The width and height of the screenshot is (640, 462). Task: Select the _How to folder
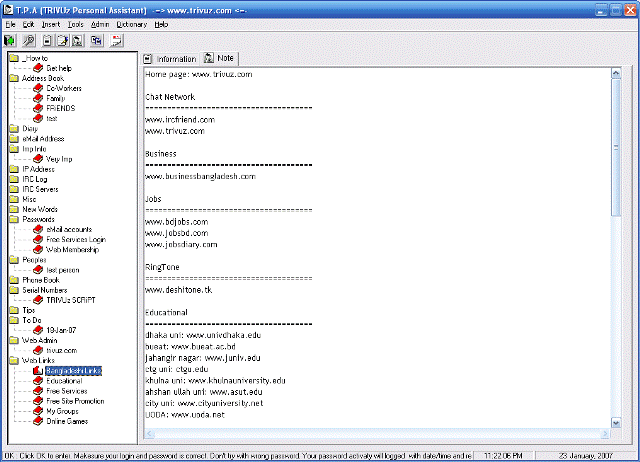[35, 58]
